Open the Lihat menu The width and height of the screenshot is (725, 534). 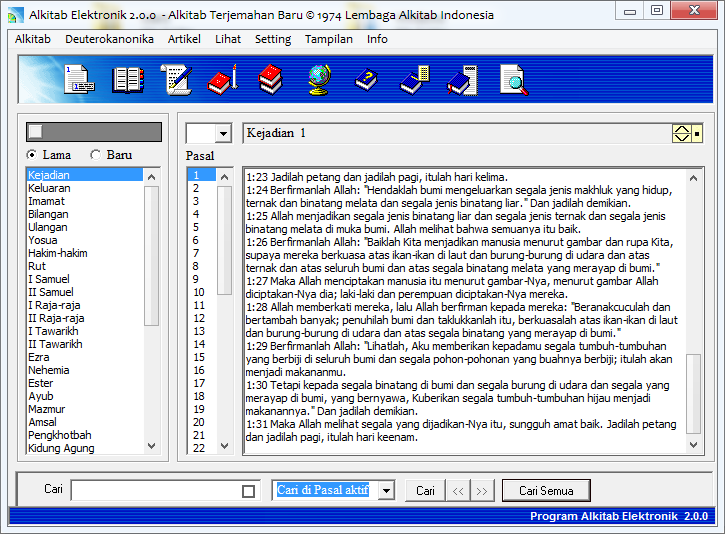(227, 39)
